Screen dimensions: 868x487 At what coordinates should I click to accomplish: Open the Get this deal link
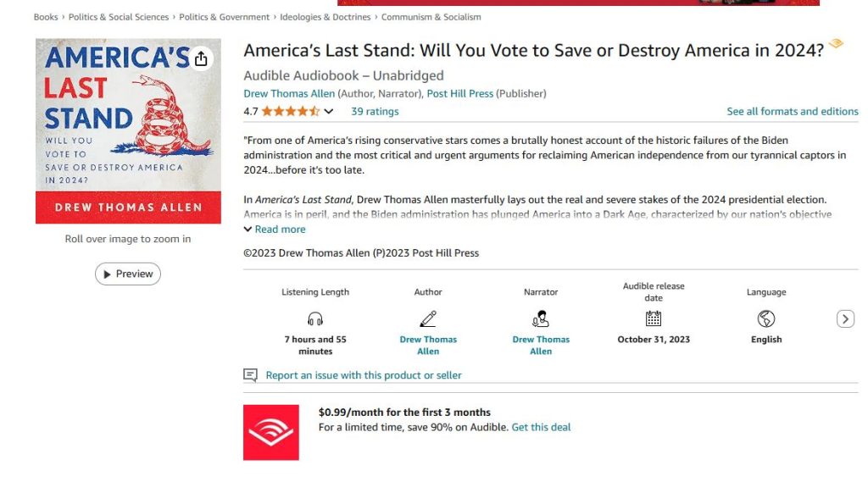[541, 428]
